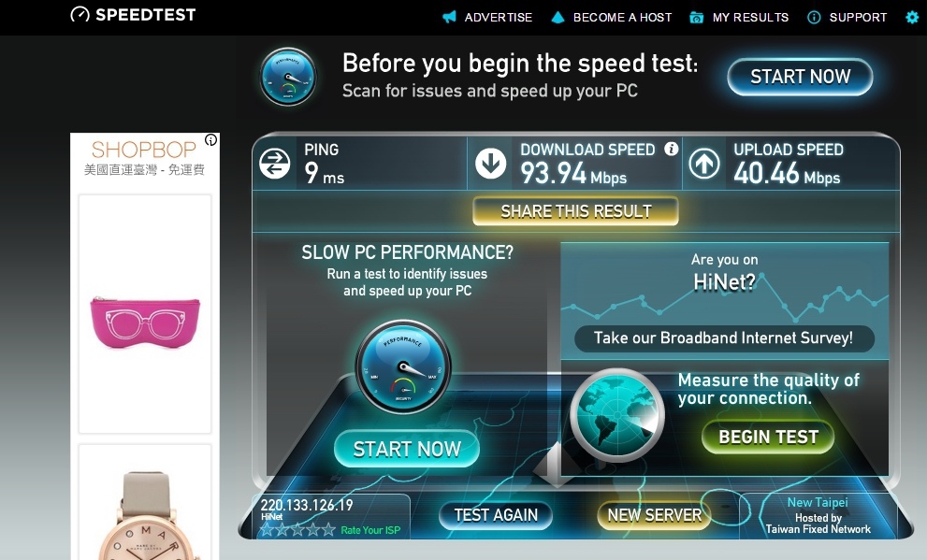
Task: Click the ad info icon on Shopbop banner
Action: pos(211,140)
